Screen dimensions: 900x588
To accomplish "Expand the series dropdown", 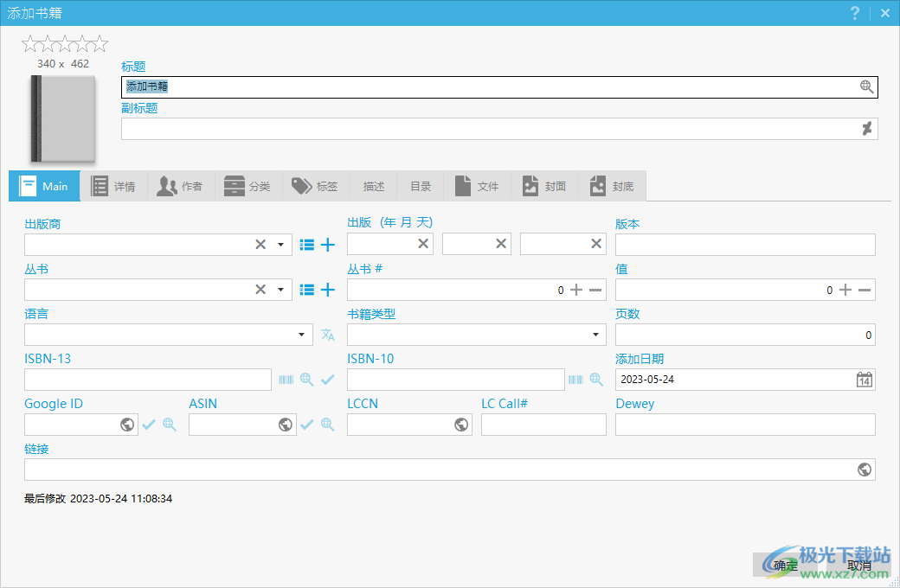I will 280,289.
